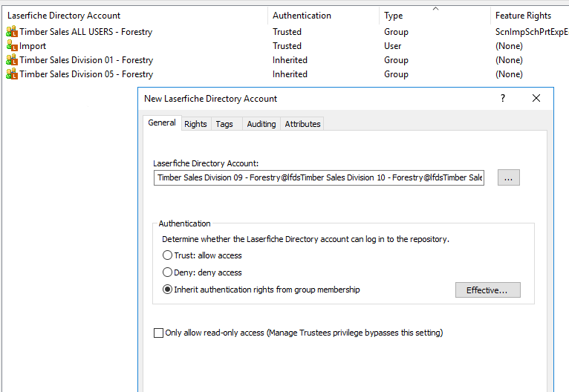Open the Attributes tab
Screen dimensions: 569x392
point(302,124)
